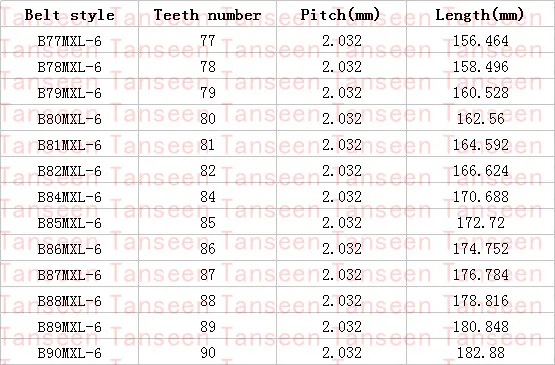Click the B84MXL-6 belt style cell

[69, 197]
